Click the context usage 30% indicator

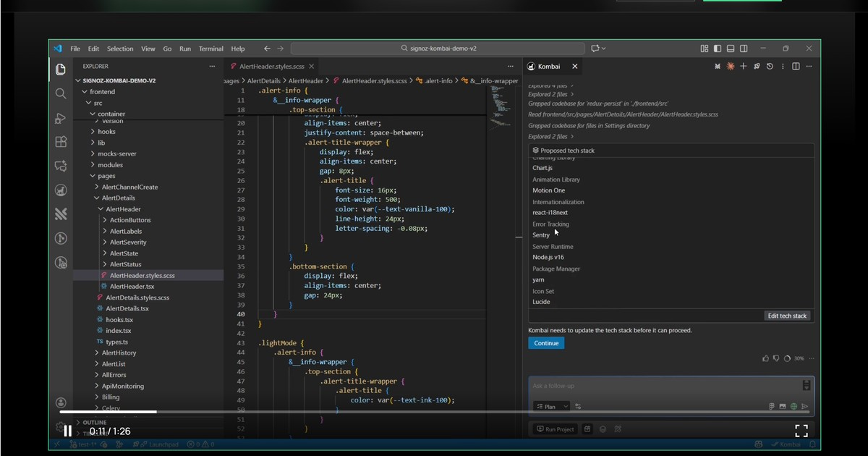[x=793, y=358]
